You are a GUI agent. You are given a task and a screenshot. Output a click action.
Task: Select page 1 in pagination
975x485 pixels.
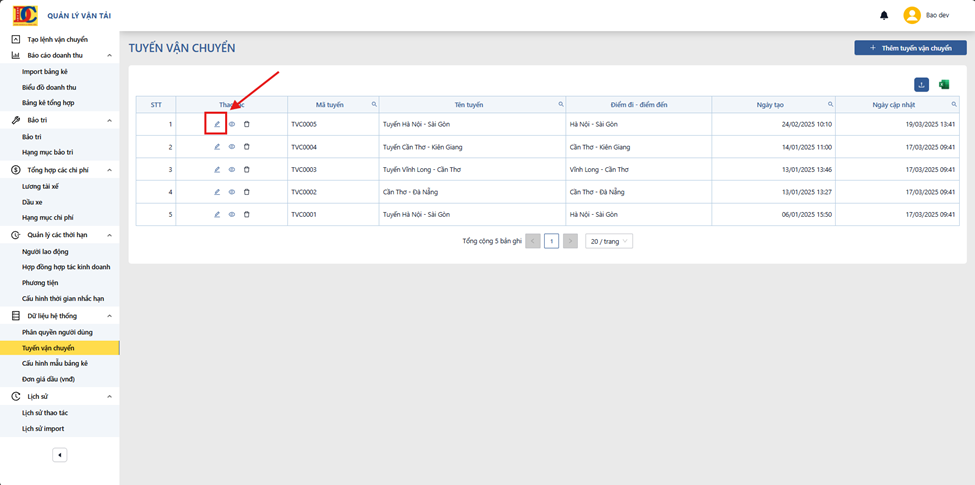(x=552, y=241)
